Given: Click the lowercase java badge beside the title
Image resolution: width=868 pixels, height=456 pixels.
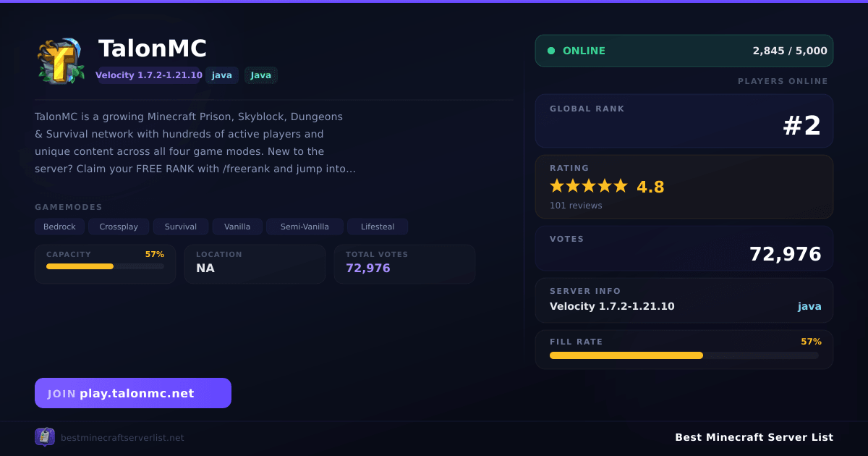Looking at the screenshot, I should tap(222, 75).
